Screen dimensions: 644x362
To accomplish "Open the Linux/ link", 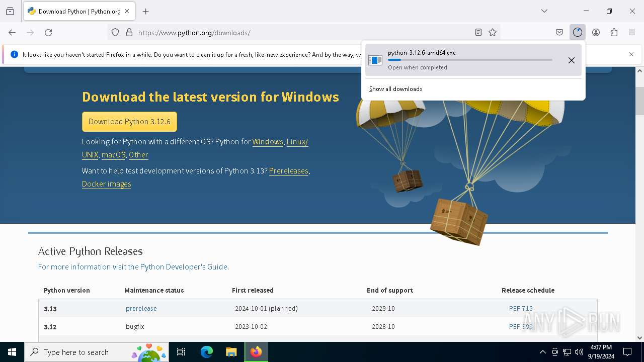I will [297, 142].
